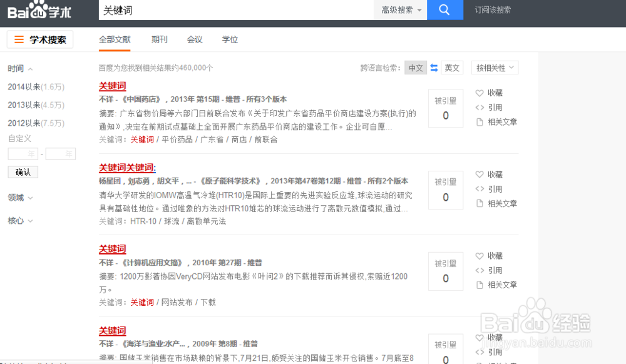Open 关键词 result from 计算机应用文摘
This screenshot has width=626, height=364.
(x=113, y=249)
